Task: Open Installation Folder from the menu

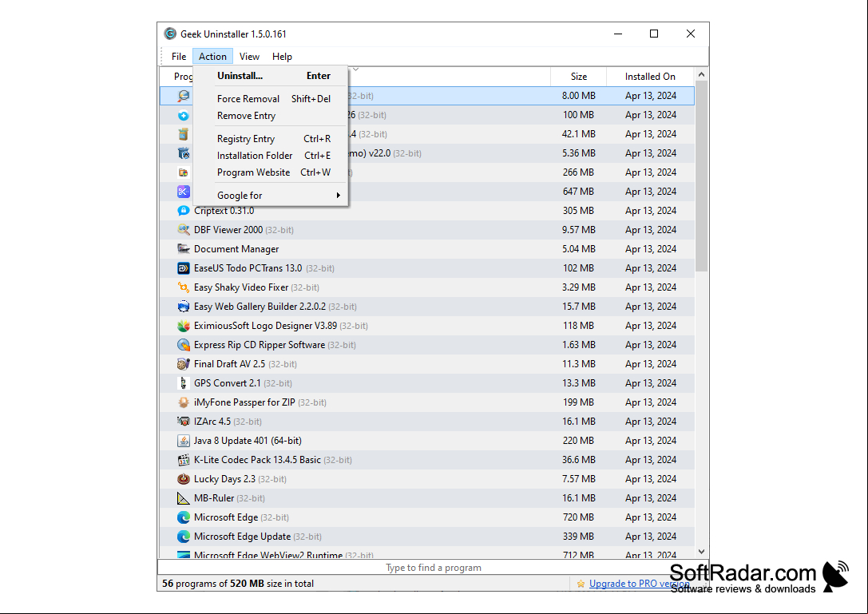Action: pos(271,156)
